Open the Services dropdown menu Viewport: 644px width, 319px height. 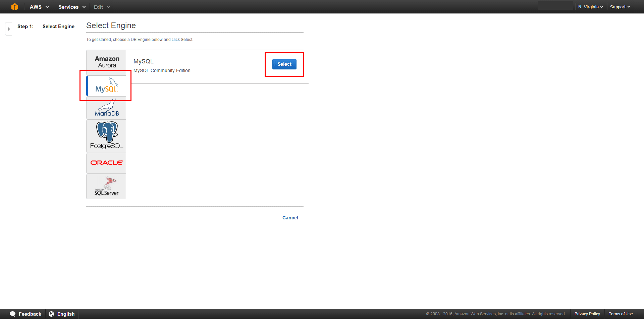click(x=72, y=7)
